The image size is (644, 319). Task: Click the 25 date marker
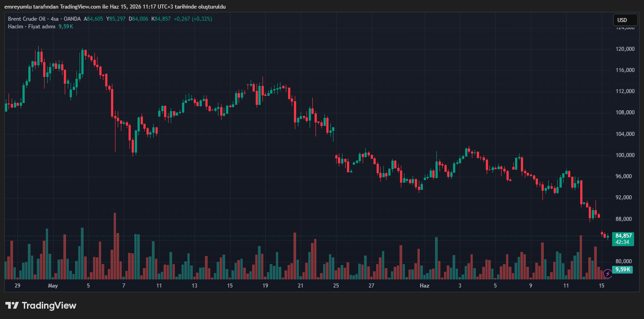[336, 286]
